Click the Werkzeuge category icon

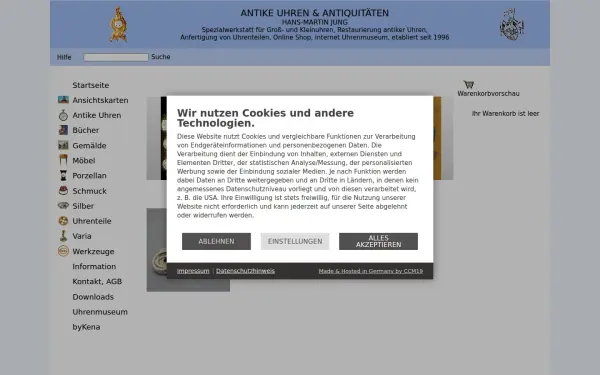point(63,251)
